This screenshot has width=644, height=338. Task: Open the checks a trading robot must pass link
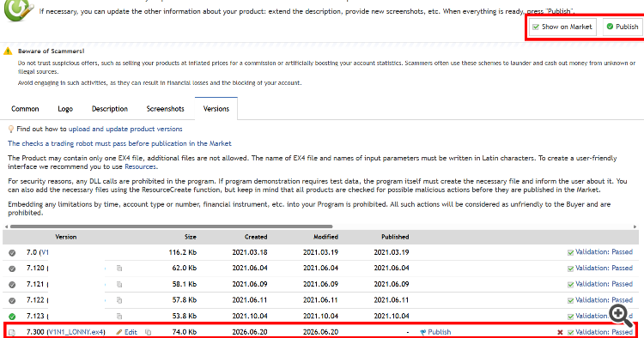tap(119, 143)
